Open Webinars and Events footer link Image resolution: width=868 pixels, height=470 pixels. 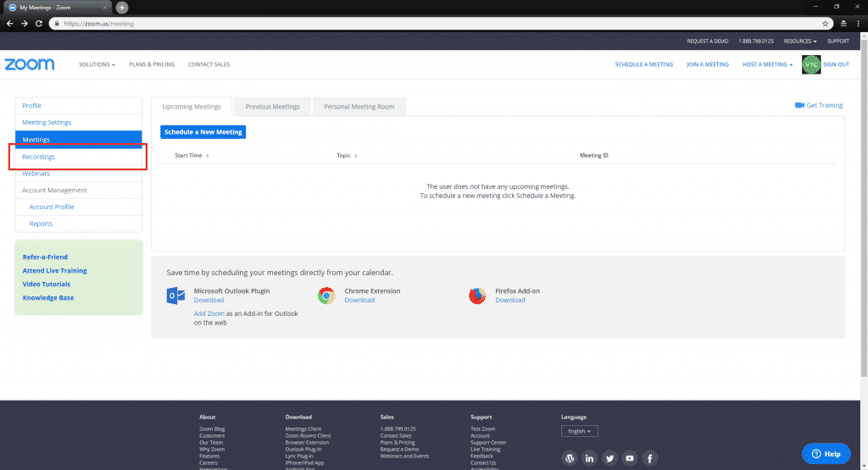pyautogui.click(x=404, y=456)
